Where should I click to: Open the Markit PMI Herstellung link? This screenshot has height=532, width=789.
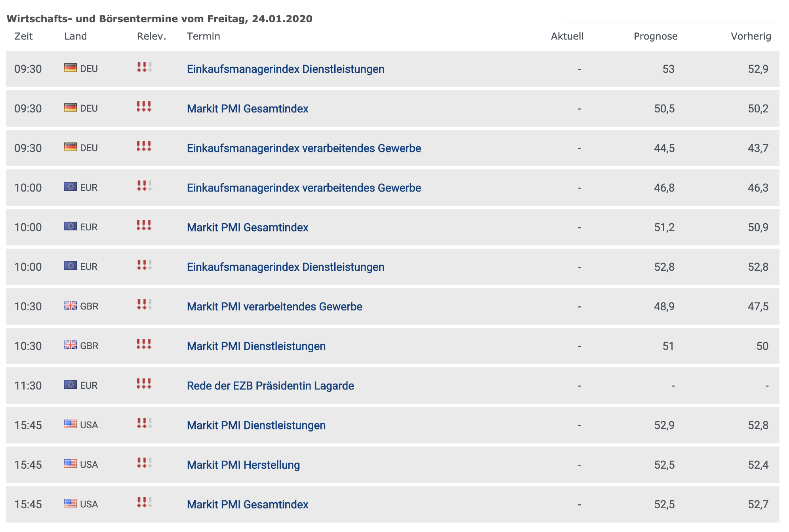pos(243,465)
